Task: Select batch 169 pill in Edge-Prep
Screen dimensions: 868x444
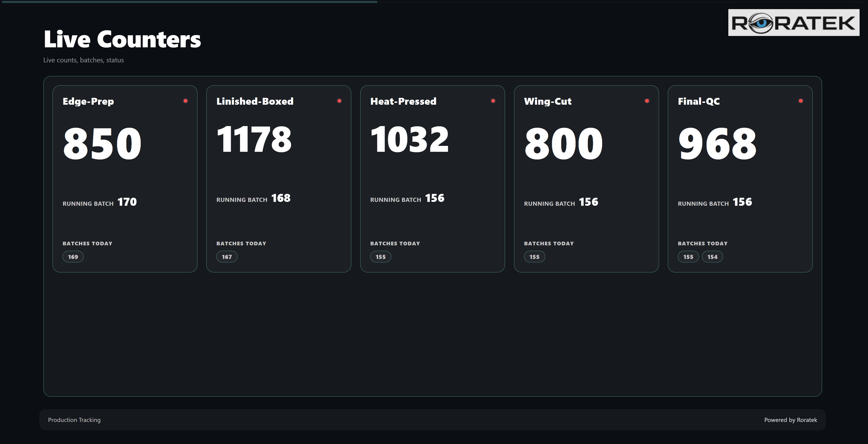Action: (x=73, y=257)
